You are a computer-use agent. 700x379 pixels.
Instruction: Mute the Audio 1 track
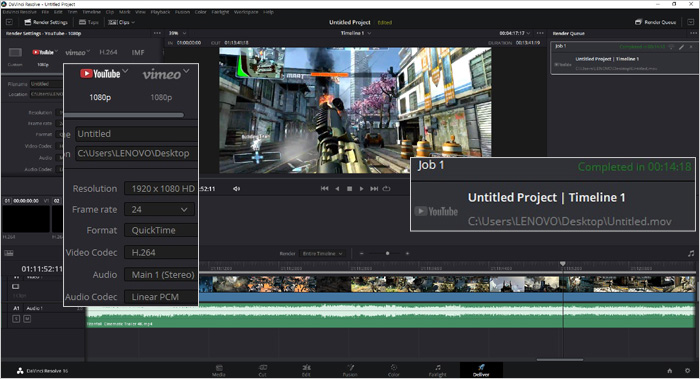point(27,319)
